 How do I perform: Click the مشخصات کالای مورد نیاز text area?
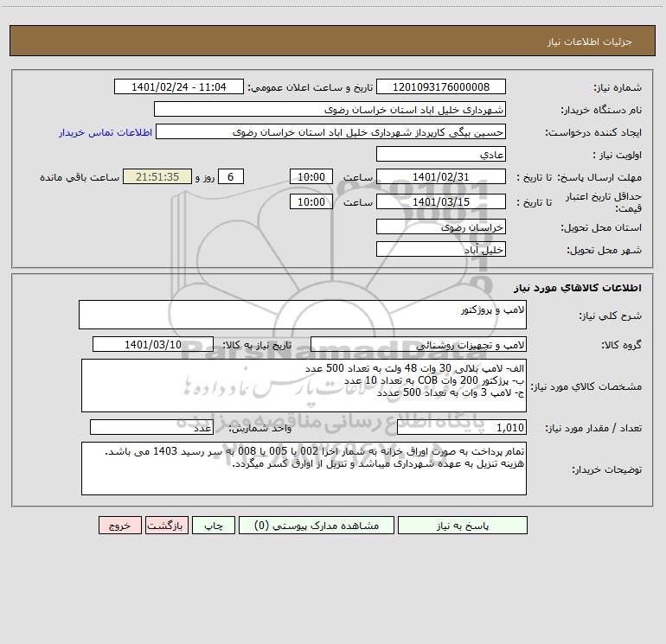[x=304, y=386]
